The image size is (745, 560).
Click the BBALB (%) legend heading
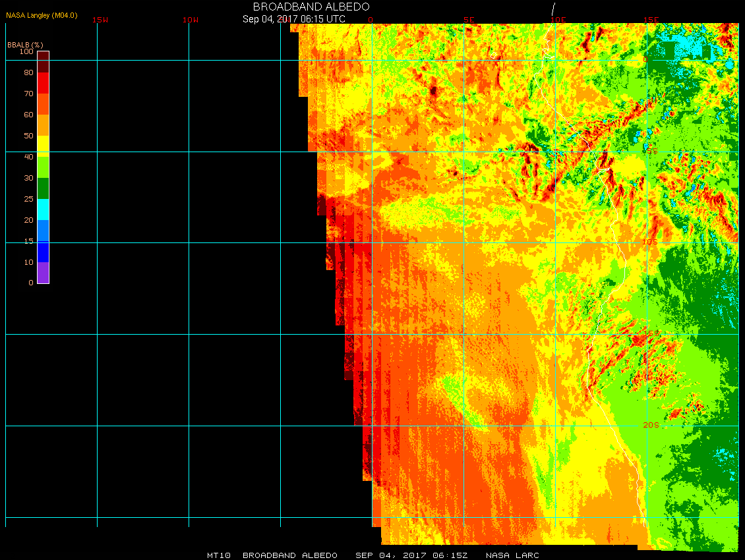(25, 44)
